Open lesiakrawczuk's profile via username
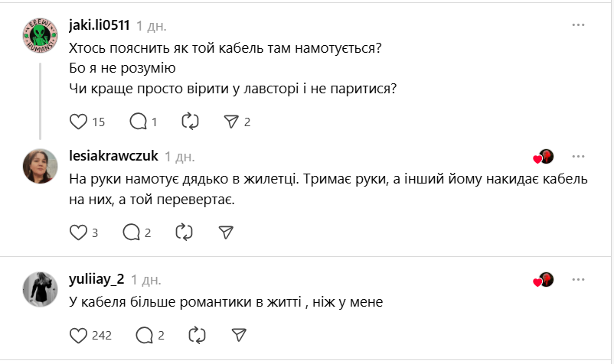 113,156
